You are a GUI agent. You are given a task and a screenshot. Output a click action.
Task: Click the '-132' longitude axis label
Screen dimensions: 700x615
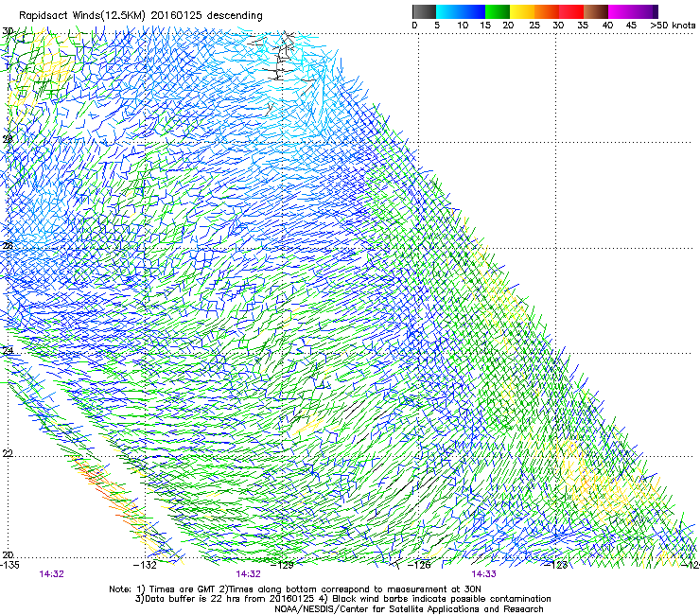[145, 565]
